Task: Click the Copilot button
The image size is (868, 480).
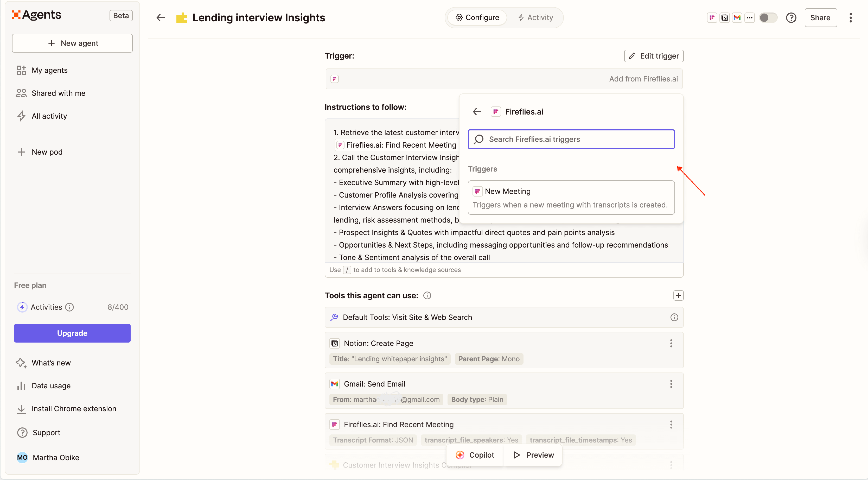Action: (x=475, y=455)
